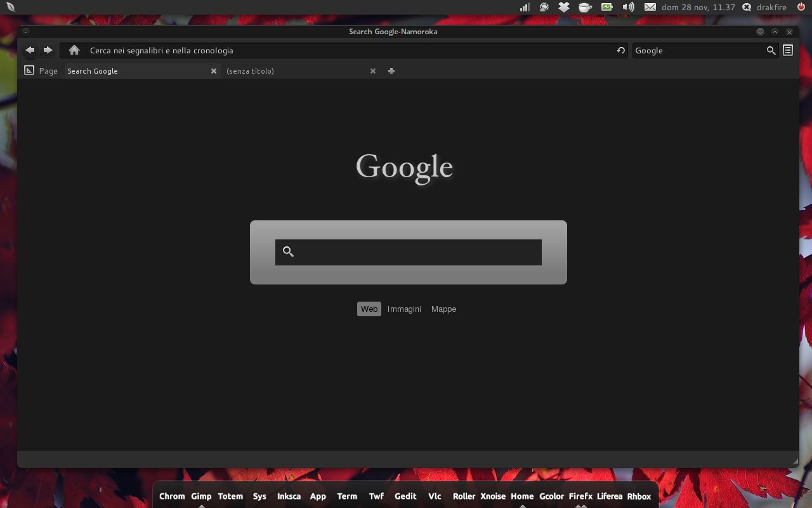Screen dimensions: 812x508
Task: Open the bookmarks list icon beside the search box
Action: (x=788, y=50)
